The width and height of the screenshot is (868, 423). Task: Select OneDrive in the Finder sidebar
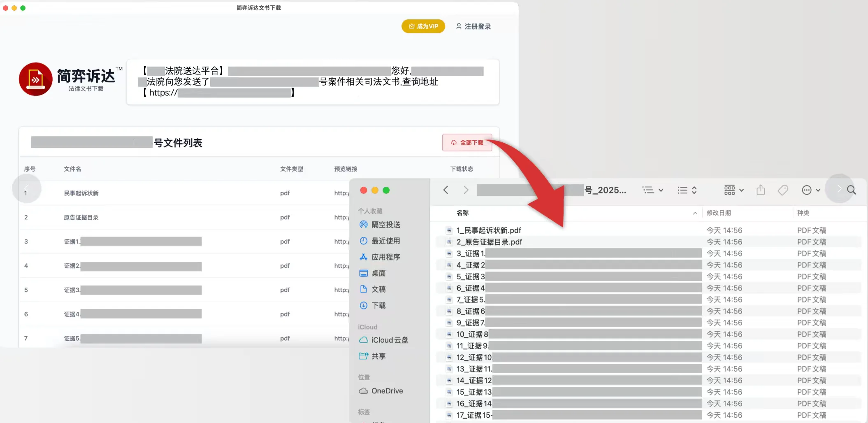click(386, 390)
